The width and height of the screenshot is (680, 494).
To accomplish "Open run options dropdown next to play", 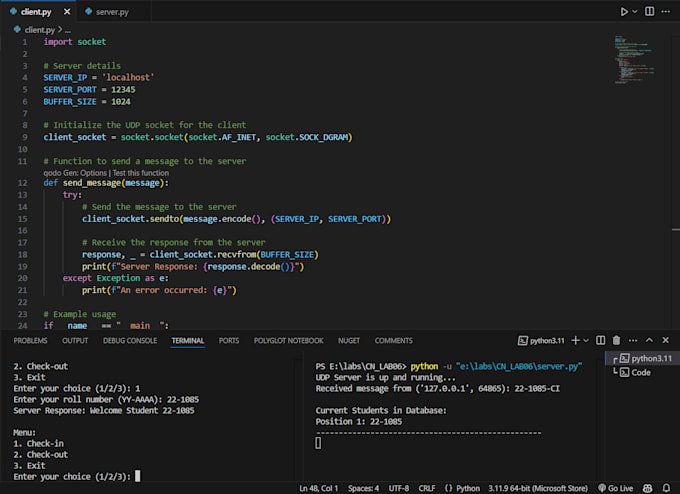I will 634,12.
